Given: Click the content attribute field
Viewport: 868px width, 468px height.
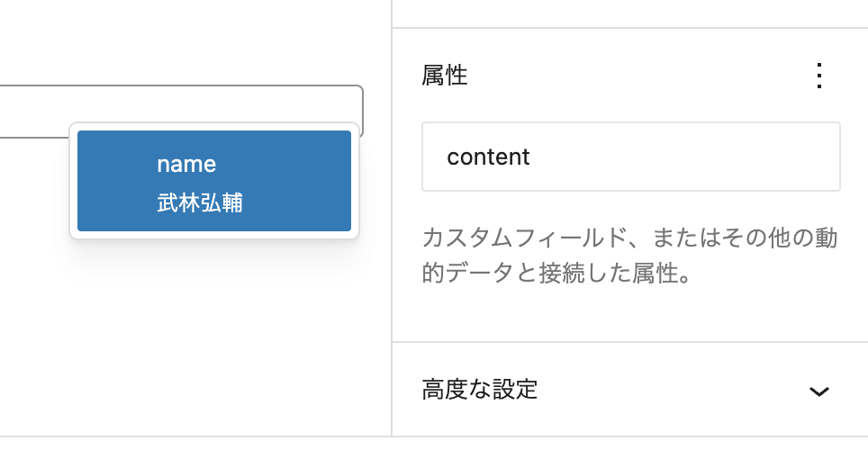Looking at the screenshot, I should (x=630, y=157).
